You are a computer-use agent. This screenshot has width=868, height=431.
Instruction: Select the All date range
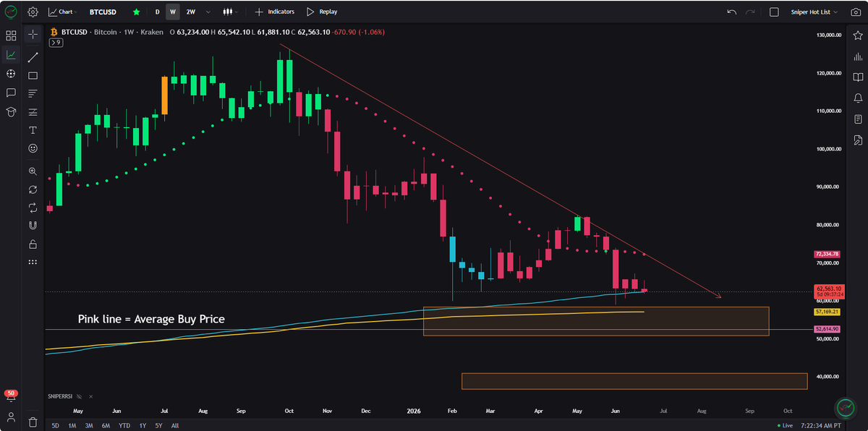[175, 425]
